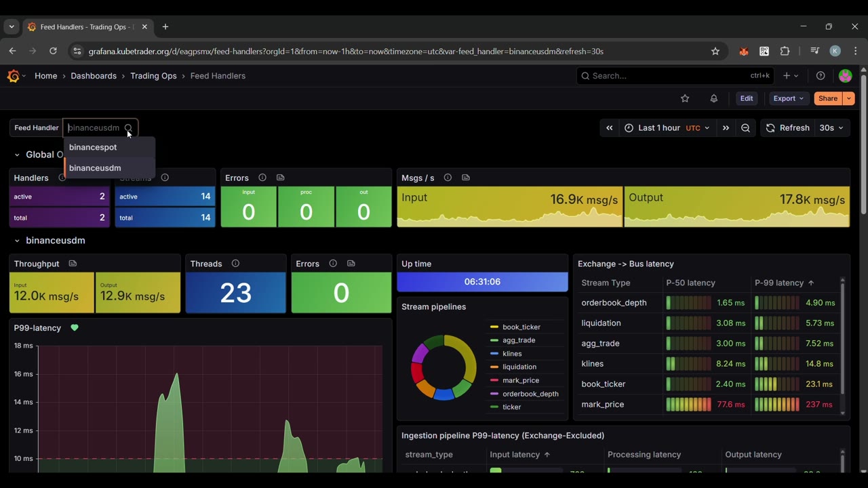Open the time range picker Last 1 hour

(667, 128)
